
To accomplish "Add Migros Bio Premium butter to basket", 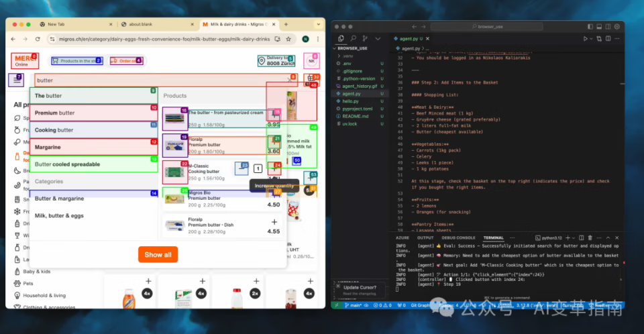I will 276,194.
